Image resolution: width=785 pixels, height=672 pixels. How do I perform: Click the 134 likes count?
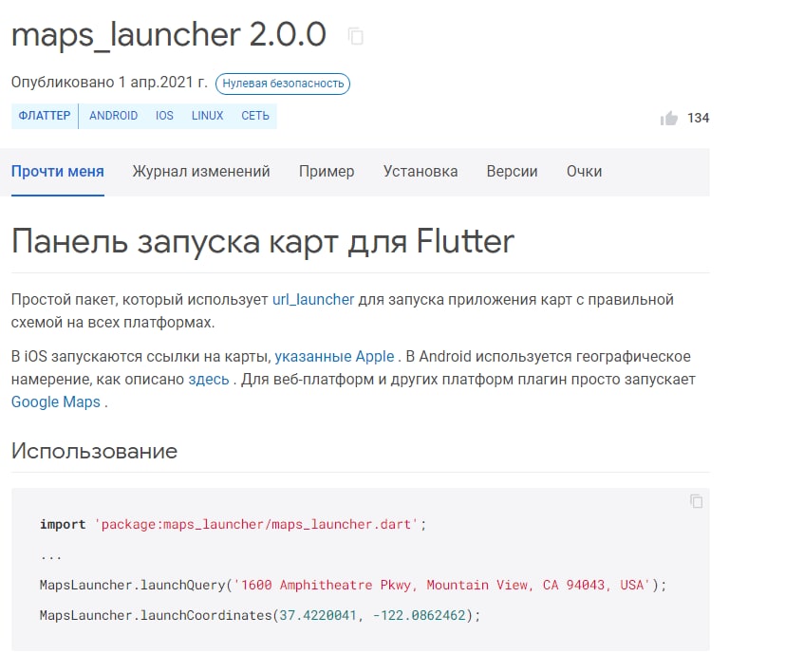tap(698, 119)
